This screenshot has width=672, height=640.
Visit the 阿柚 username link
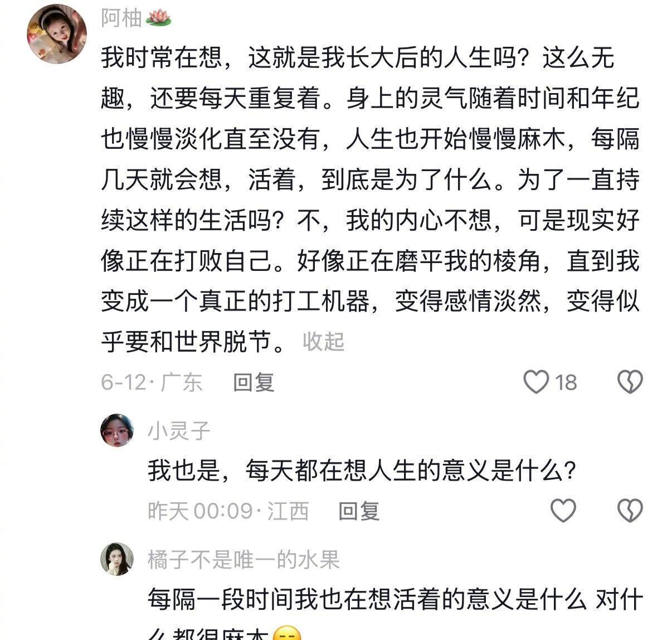(x=121, y=18)
